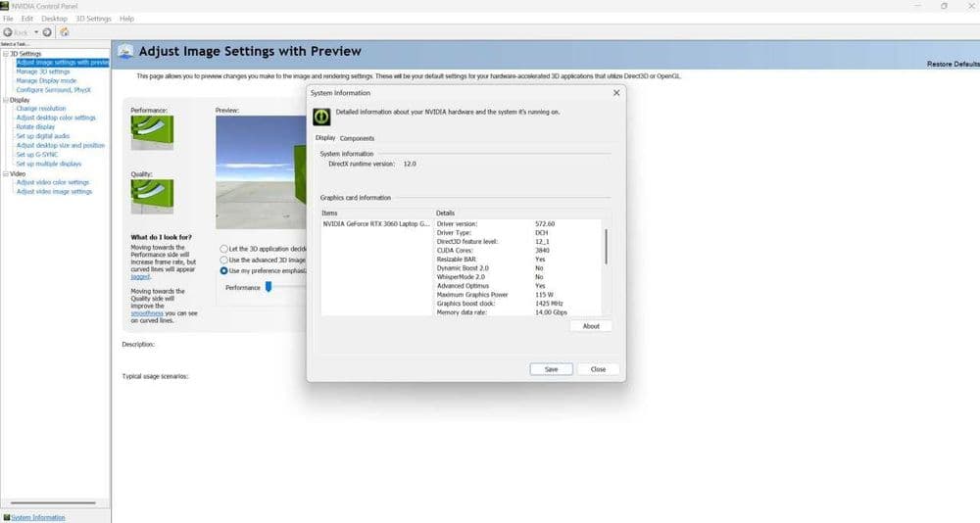The width and height of the screenshot is (980, 523).
Task: Select Use my preference emphasizing radio button
Action: tap(223, 270)
